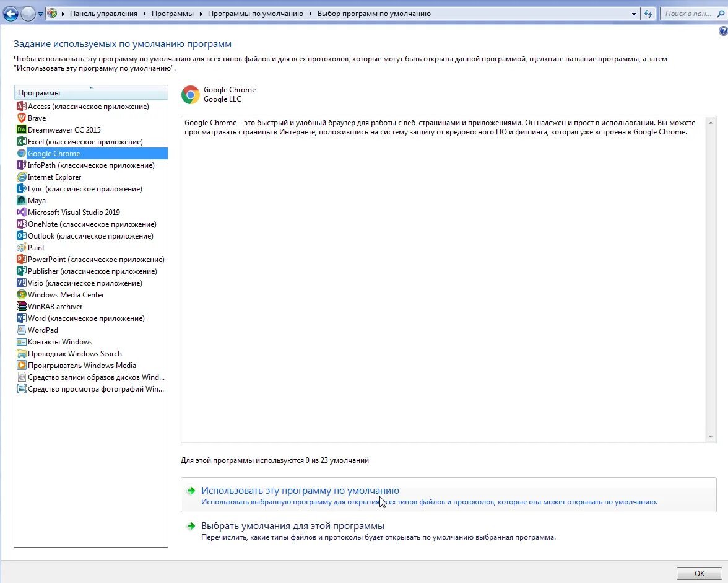Select WinRAR archiver entry

point(91,306)
